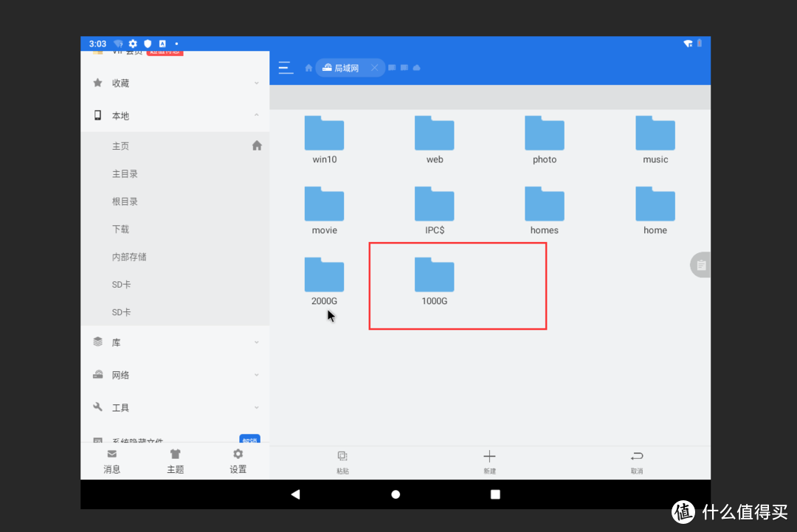Go to the home icon in the path bar
Image resolution: width=797 pixels, height=532 pixels.
click(308, 68)
